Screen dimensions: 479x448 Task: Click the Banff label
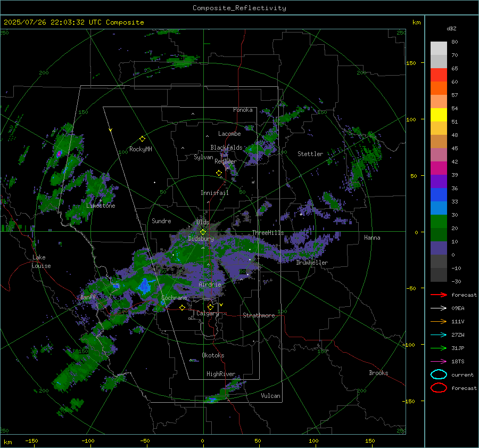click(x=88, y=297)
